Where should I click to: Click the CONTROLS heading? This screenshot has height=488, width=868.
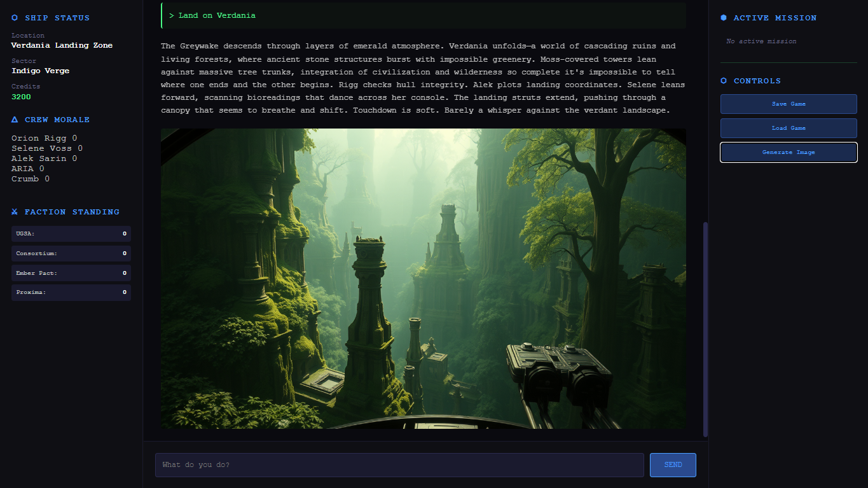[x=757, y=81]
